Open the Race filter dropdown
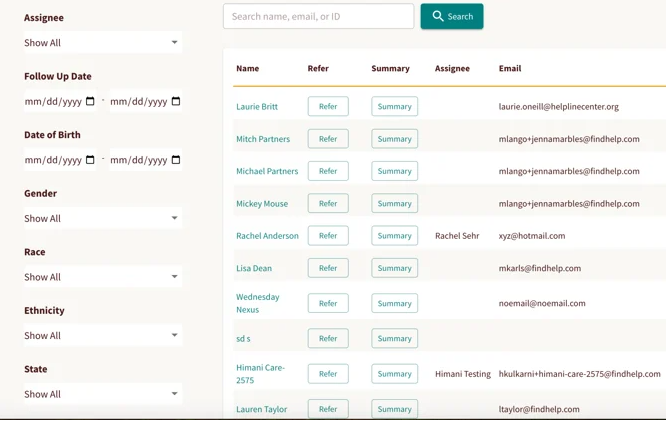Screen dimensions: 666x422 tap(103, 277)
